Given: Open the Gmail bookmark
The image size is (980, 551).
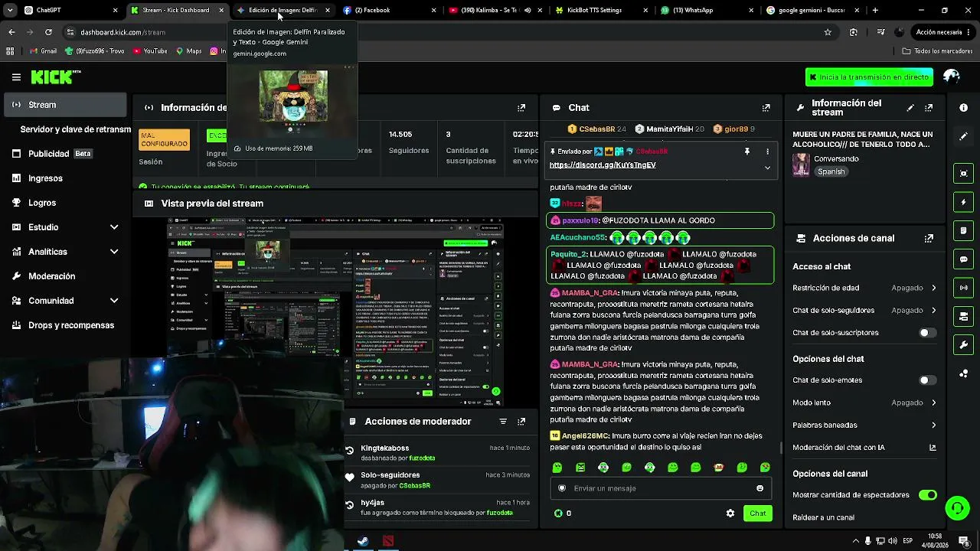Looking at the screenshot, I should 43,51.
